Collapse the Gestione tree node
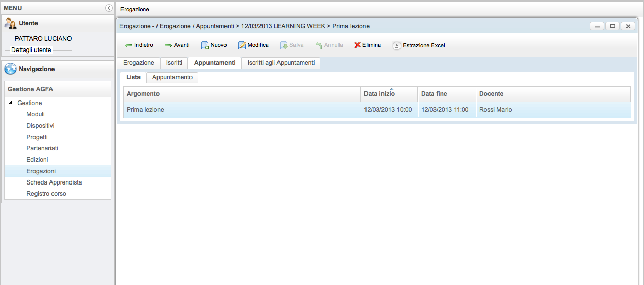 [x=11, y=103]
